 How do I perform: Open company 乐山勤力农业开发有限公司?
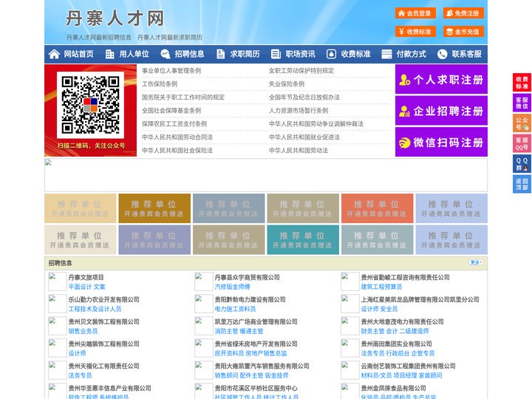pyautogui.click(x=104, y=299)
